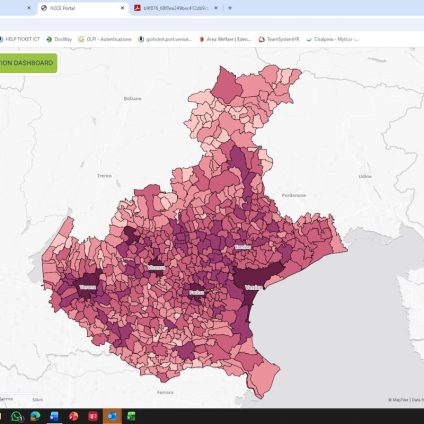The height and width of the screenshot is (424, 424).
Task: Click the Pordenone basemap label
Action: point(294,195)
